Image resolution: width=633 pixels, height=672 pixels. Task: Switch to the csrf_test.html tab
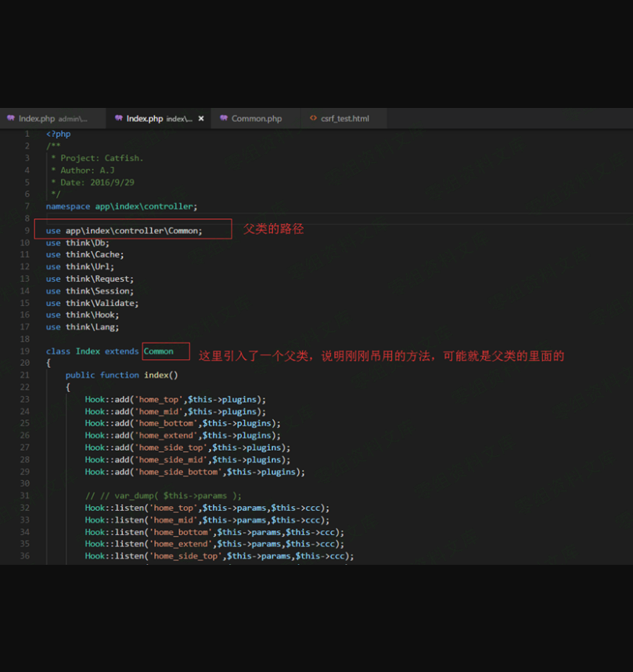344,119
